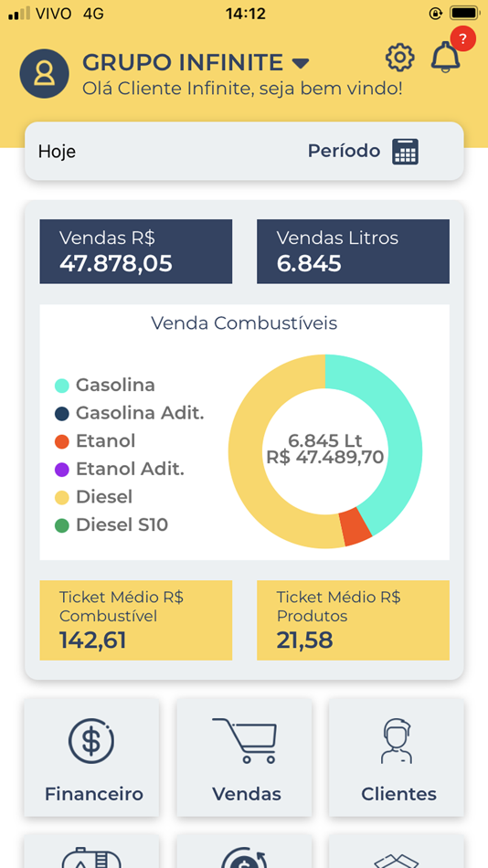Open the notifications bell
The image size is (488, 868).
[445, 57]
